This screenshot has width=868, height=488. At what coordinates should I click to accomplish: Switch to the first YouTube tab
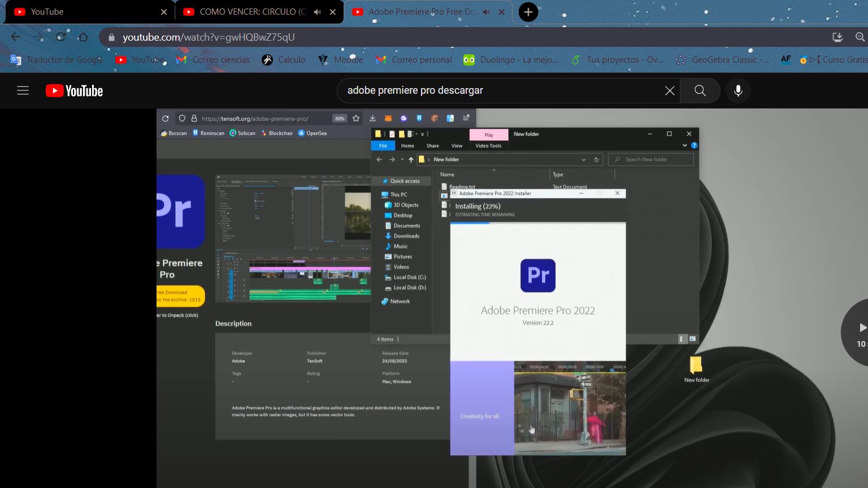tap(85, 12)
